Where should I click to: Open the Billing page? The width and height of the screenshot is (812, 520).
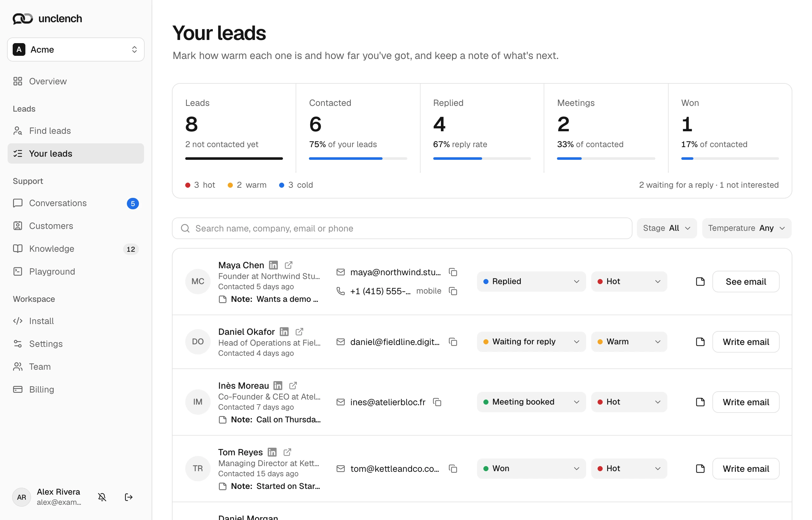[x=76, y=389]
